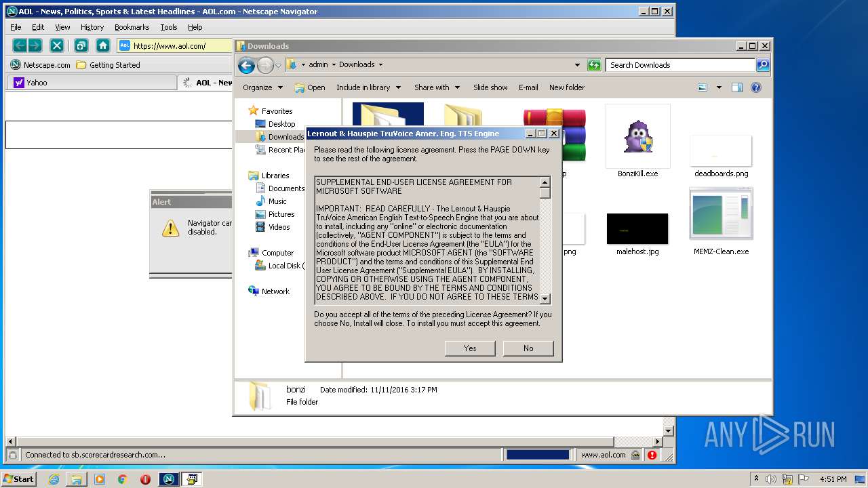Toggle the preview pane icon
This screenshot has width=868, height=488.
click(x=737, y=87)
